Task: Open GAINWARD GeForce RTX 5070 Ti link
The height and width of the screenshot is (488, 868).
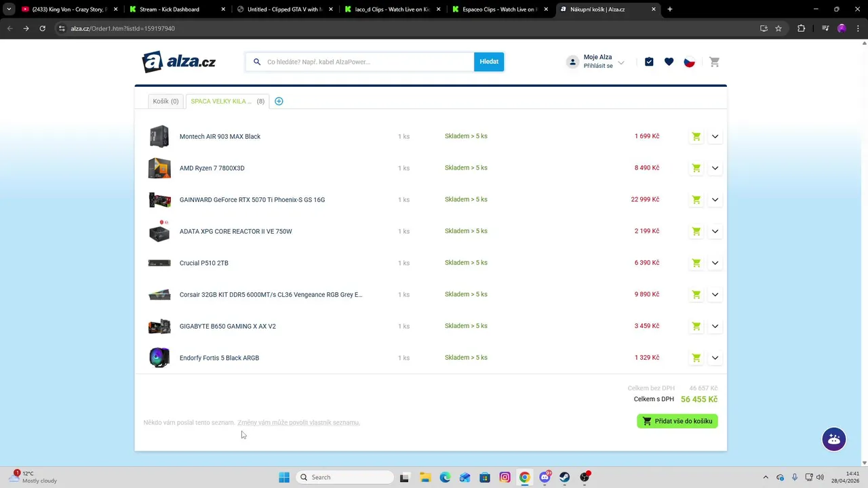Action: pos(252,200)
